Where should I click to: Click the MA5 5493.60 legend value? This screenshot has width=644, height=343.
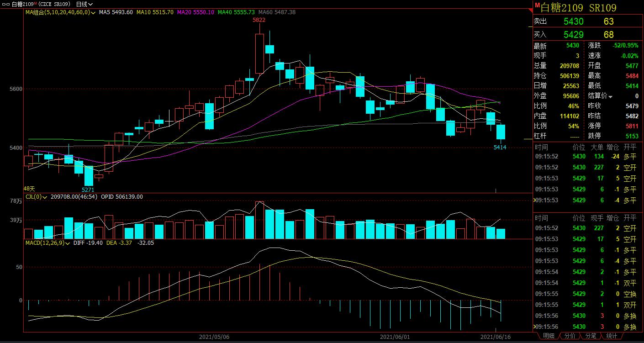116,12
